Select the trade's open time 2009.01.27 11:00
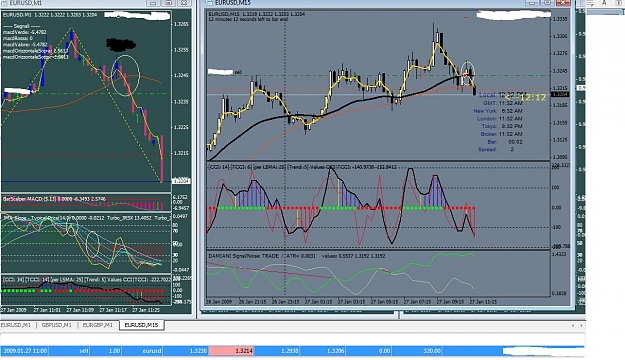This screenshot has width=625, height=360. pos(25,351)
